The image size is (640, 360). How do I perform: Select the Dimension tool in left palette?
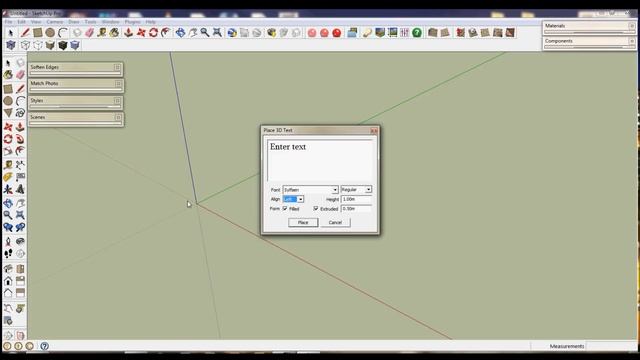20,165
